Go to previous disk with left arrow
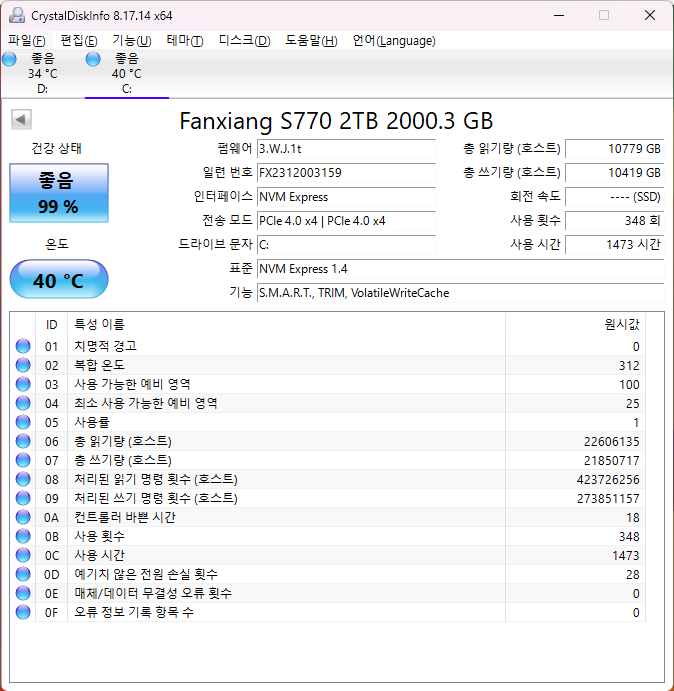 [x=21, y=119]
